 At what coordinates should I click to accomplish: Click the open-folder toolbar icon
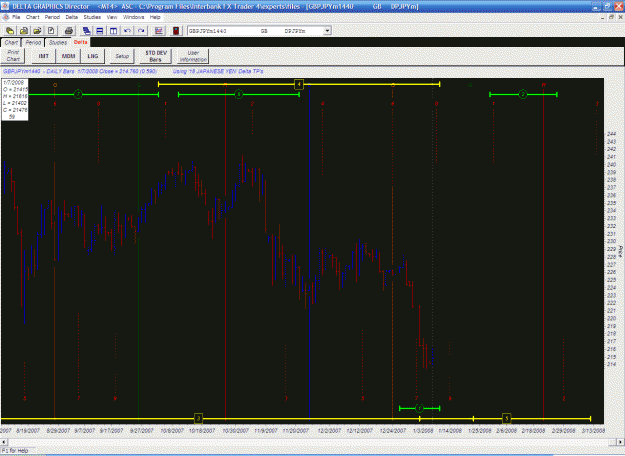[37, 31]
